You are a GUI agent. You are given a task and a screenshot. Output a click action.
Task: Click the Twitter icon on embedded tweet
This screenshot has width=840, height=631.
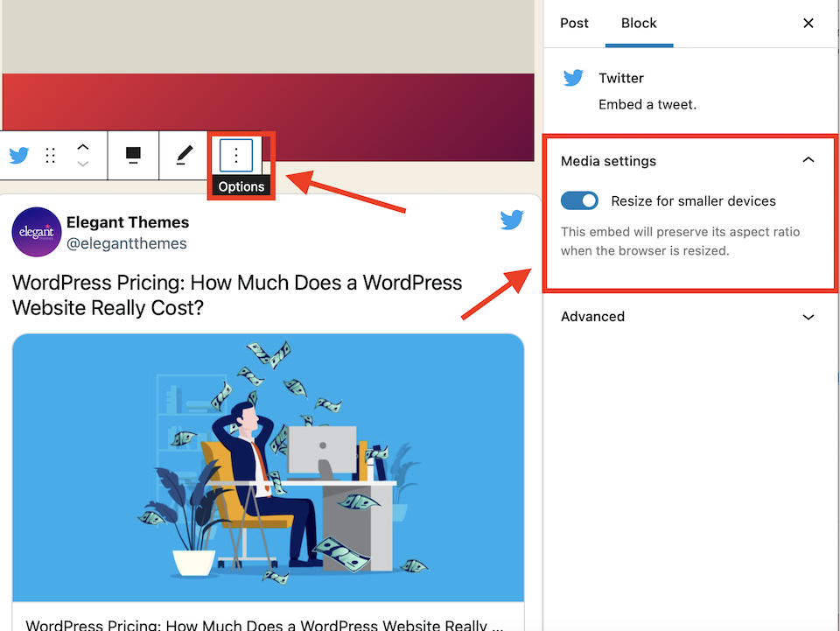(x=511, y=220)
